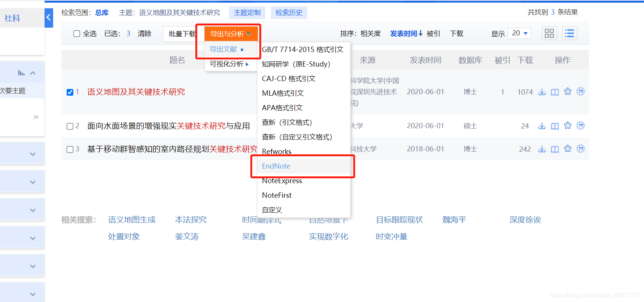Download the paper with 242 downloads

pyautogui.click(x=542, y=149)
